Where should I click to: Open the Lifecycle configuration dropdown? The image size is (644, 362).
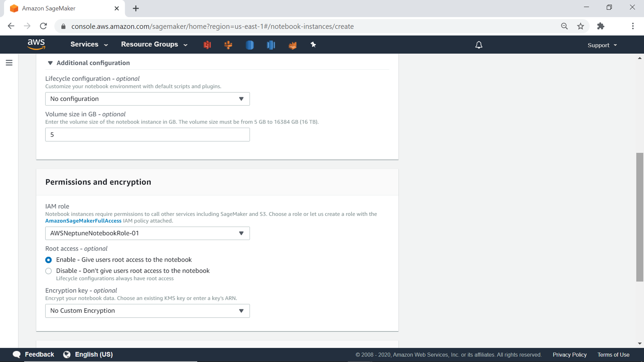(x=147, y=99)
